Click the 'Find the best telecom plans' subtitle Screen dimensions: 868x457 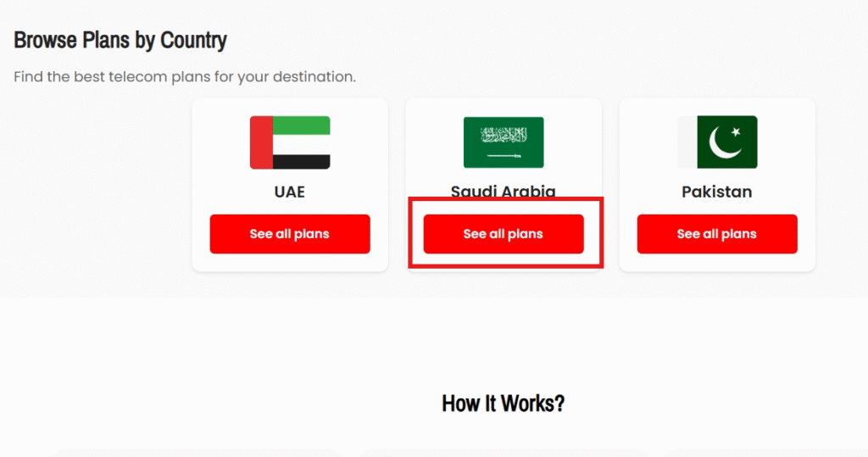point(185,76)
